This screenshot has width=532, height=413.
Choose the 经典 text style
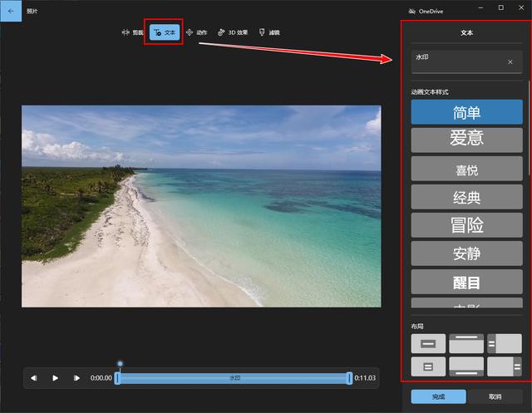pyautogui.click(x=466, y=197)
